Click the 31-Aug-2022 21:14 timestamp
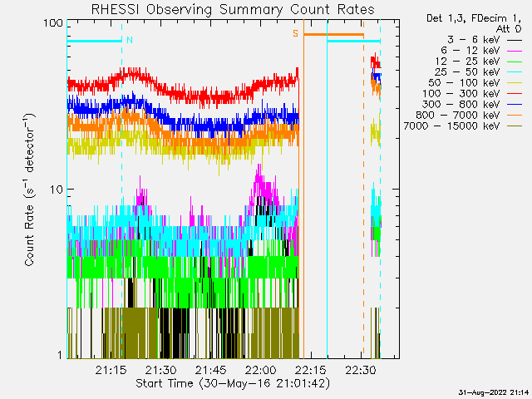This screenshot has width=532, height=399. click(494, 392)
